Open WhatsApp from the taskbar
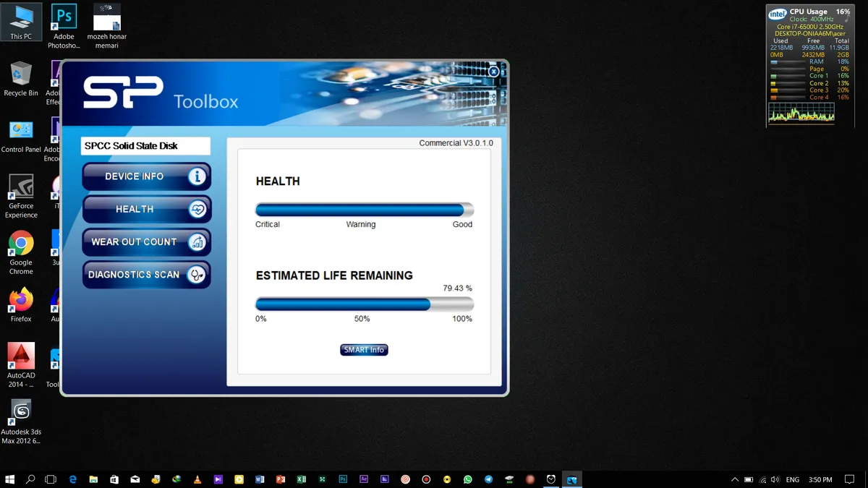868x488 pixels. (x=468, y=479)
